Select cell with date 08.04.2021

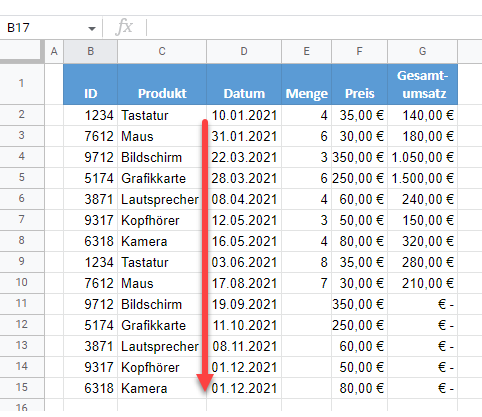point(244,199)
